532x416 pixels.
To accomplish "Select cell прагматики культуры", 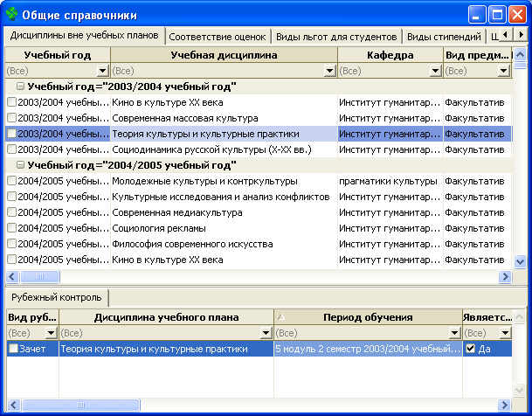I will tap(390, 181).
